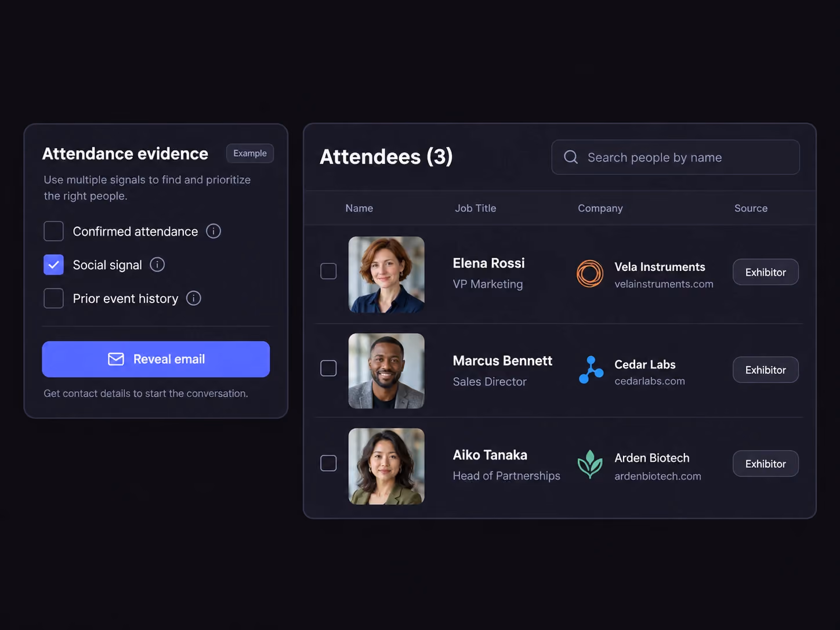Open velainstruments.com link
Image resolution: width=840 pixels, height=630 pixels.
click(664, 284)
